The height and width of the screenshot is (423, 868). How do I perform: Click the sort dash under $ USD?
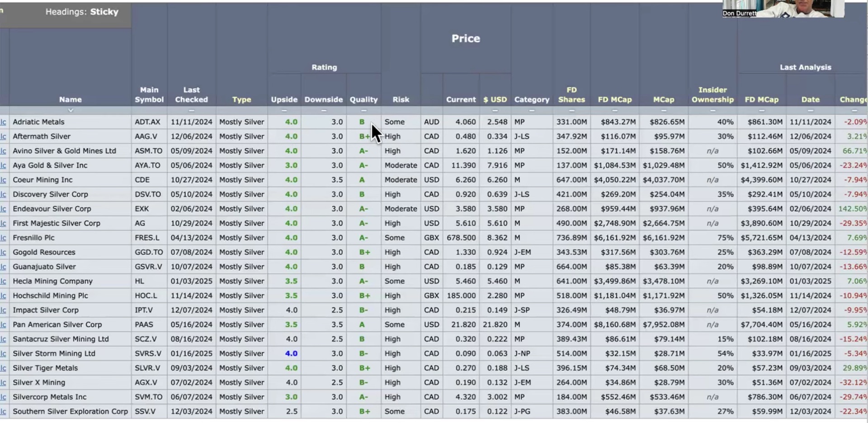point(495,110)
